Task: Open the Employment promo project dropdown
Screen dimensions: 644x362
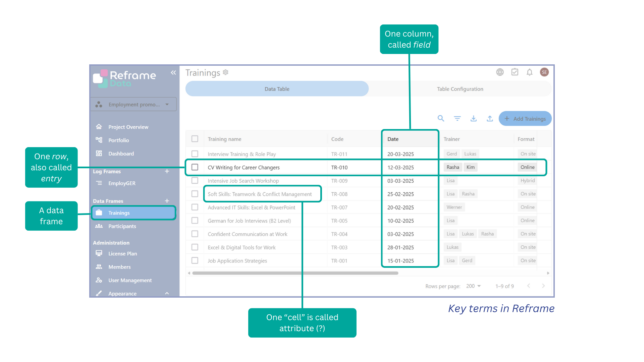Action: pyautogui.click(x=133, y=105)
